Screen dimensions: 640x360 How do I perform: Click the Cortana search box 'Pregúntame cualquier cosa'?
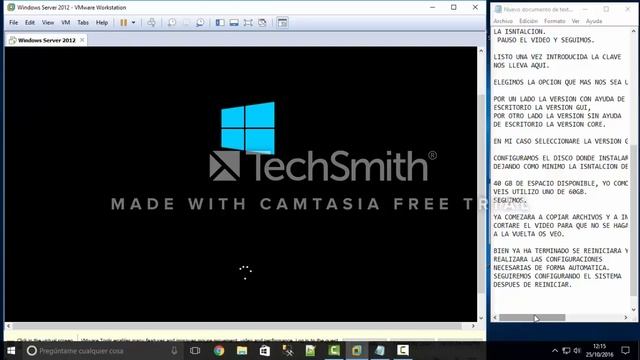pos(103,351)
